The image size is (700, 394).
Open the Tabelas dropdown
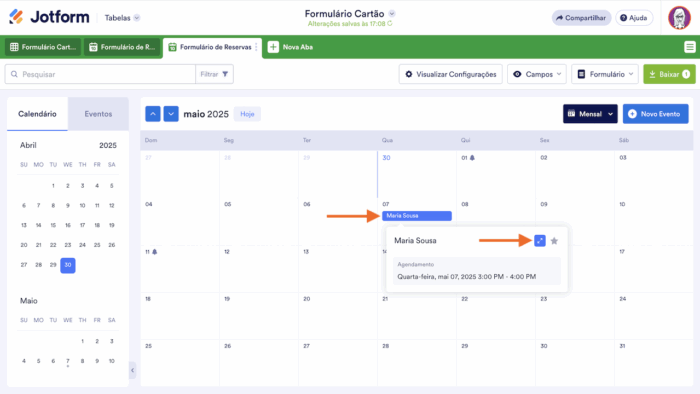[x=122, y=18]
